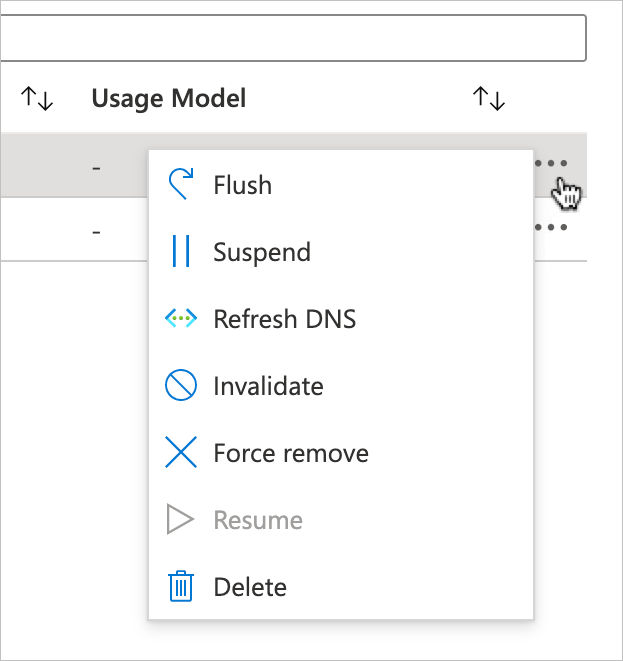Click the grayed play triangle Resume icon
Screen dimensions: 623x661
[180, 520]
